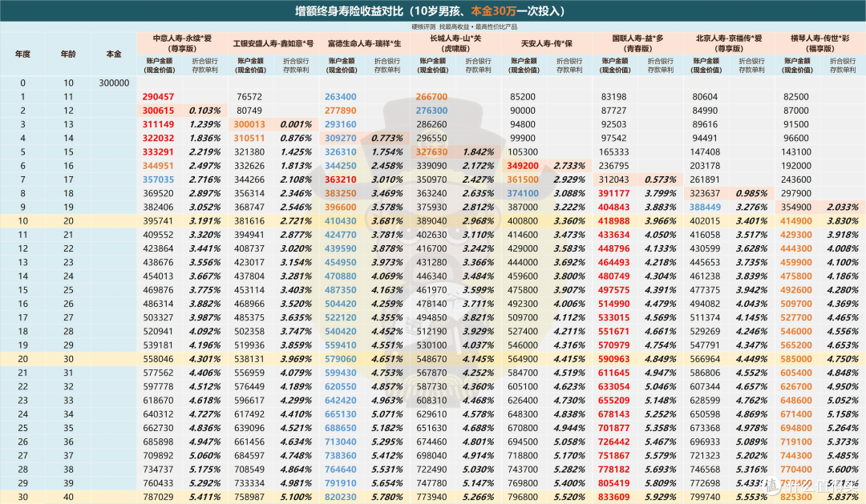Click the rate cell '5.780%'
This screenshot has height=504, width=866.
click(x=387, y=497)
